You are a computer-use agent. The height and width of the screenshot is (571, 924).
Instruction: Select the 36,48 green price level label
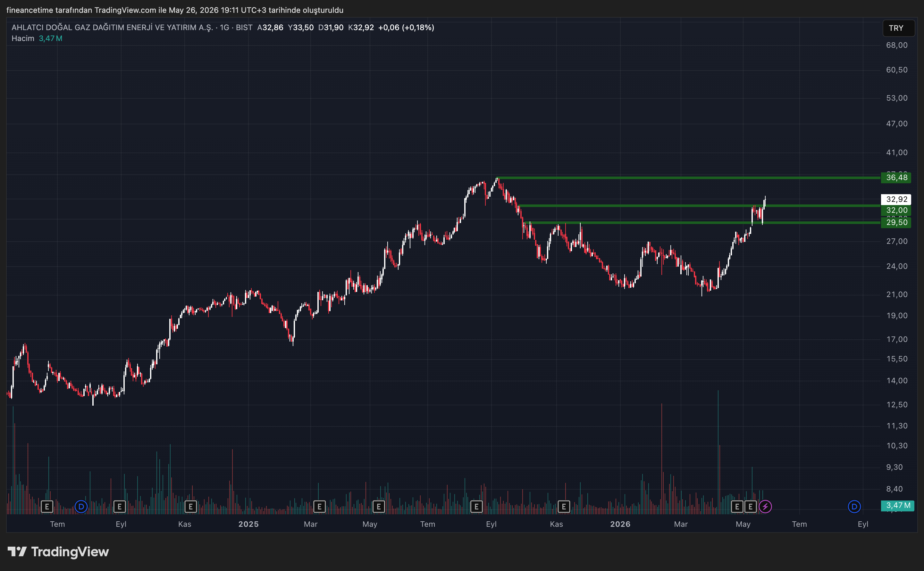pyautogui.click(x=896, y=178)
